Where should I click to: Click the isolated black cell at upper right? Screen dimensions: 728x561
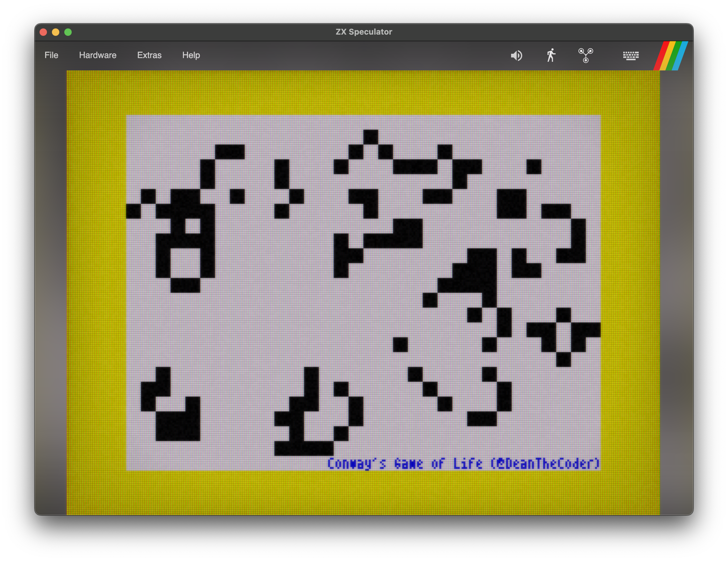tap(534, 167)
